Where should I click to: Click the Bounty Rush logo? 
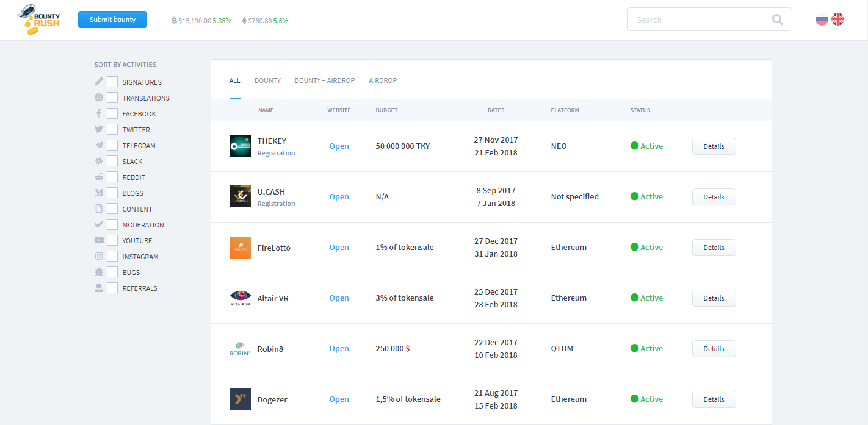(38, 20)
